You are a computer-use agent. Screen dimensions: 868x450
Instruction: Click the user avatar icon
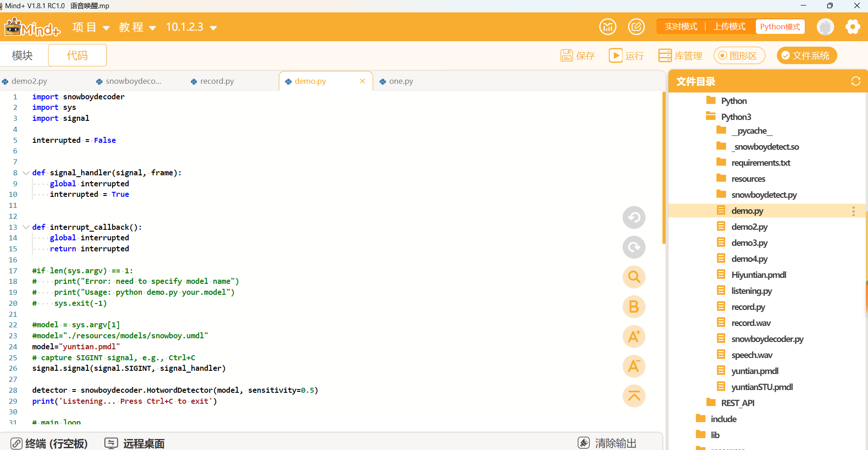[825, 27]
